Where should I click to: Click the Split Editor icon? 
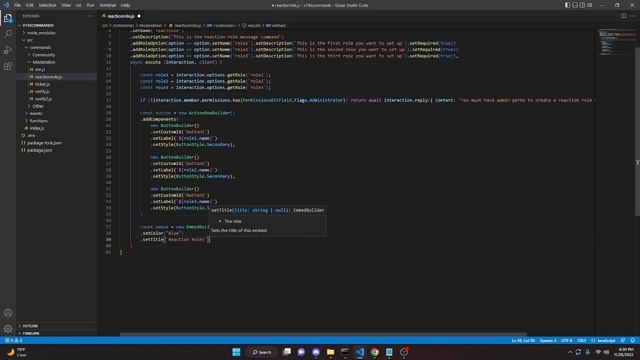pos(623,16)
